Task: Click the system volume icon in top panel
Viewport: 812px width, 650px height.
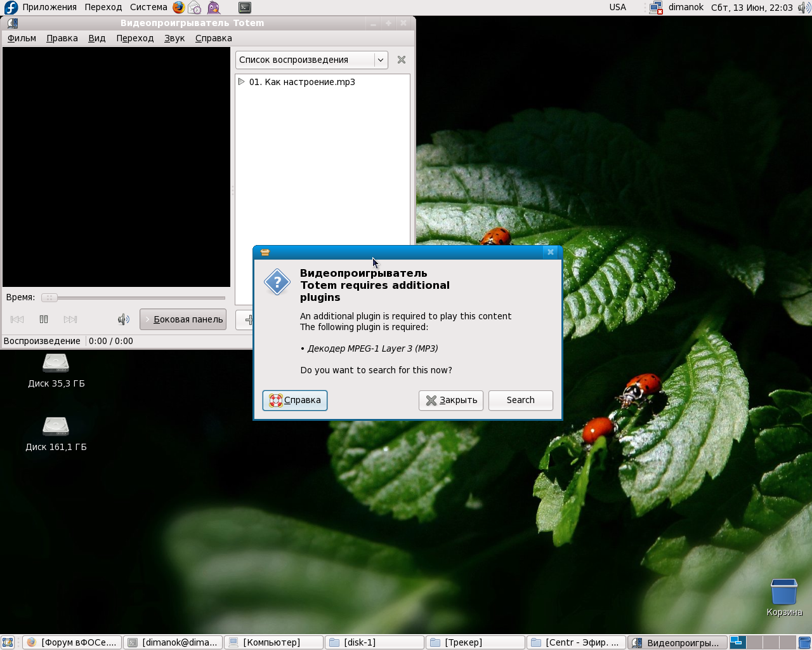Action: pyautogui.click(x=804, y=8)
